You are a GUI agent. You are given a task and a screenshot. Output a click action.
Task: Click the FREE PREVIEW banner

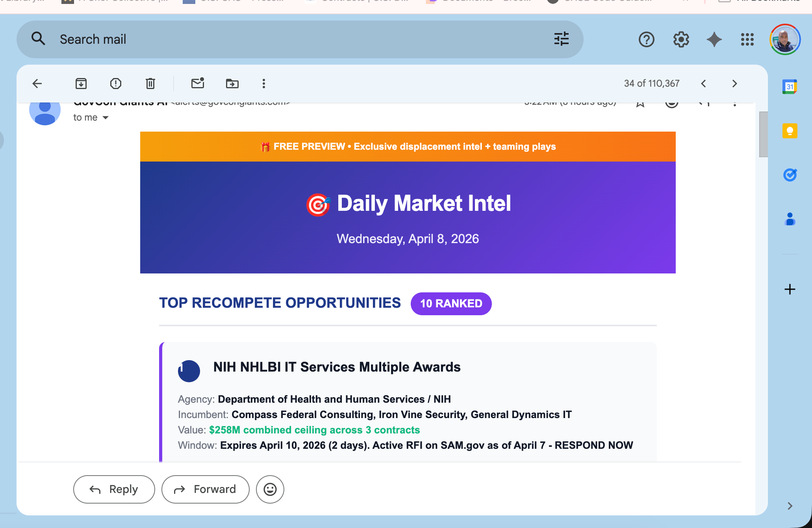tap(408, 147)
